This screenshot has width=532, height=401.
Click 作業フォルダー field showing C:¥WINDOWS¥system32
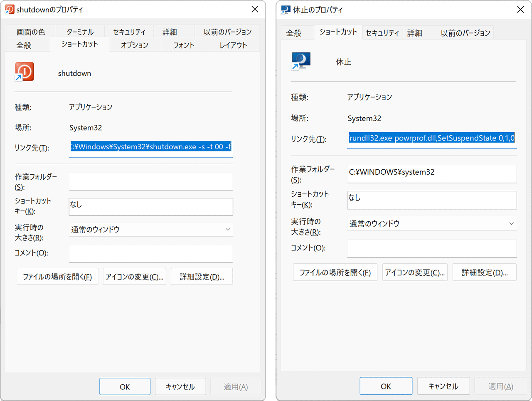[432, 173]
